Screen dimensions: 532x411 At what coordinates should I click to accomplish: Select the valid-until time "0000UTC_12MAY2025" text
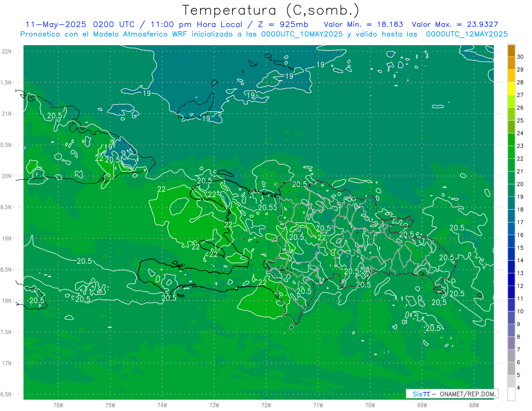467,34
